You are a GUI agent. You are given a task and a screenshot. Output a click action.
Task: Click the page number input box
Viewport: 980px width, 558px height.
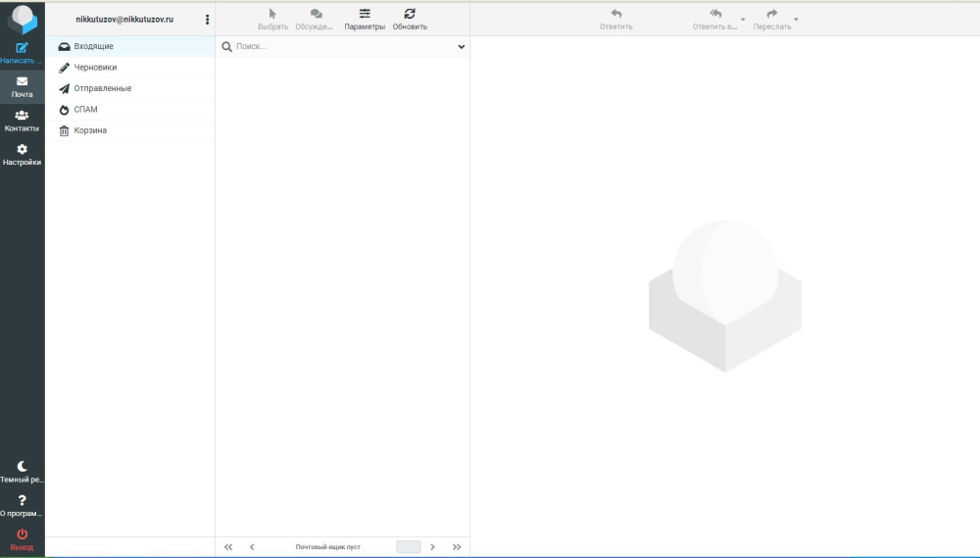tap(408, 547)
